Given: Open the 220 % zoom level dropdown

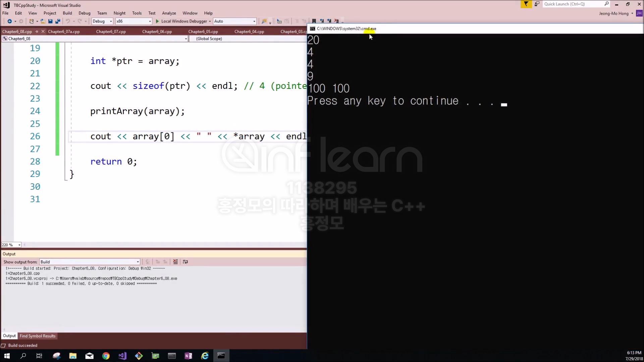Looking at the screenshot, I should [19, 245].
